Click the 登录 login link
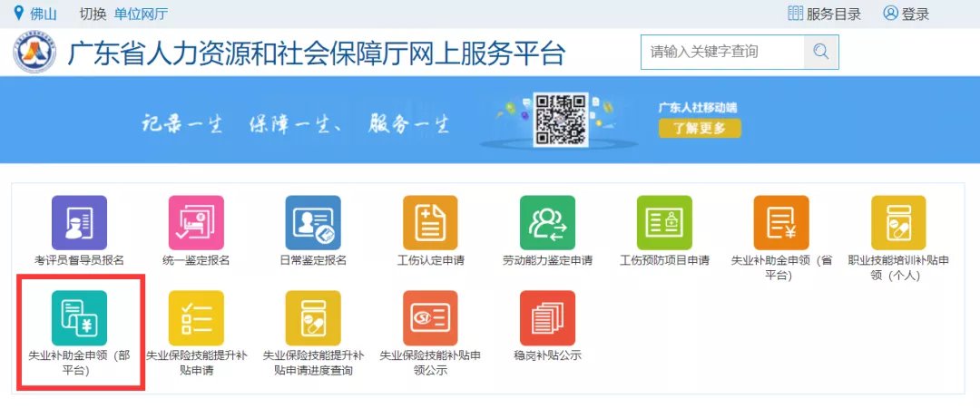The height and width of the screenshot is (408, 980). coord(915,14)
